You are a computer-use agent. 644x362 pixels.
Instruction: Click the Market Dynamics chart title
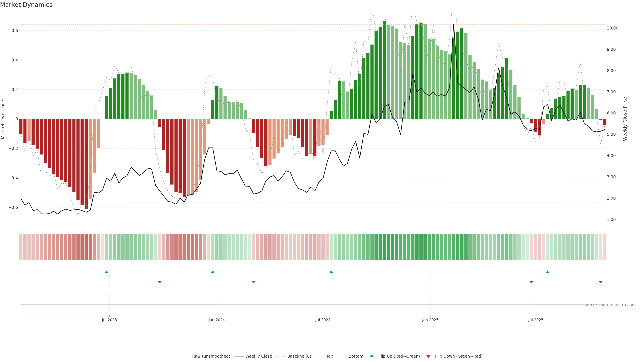26,5
